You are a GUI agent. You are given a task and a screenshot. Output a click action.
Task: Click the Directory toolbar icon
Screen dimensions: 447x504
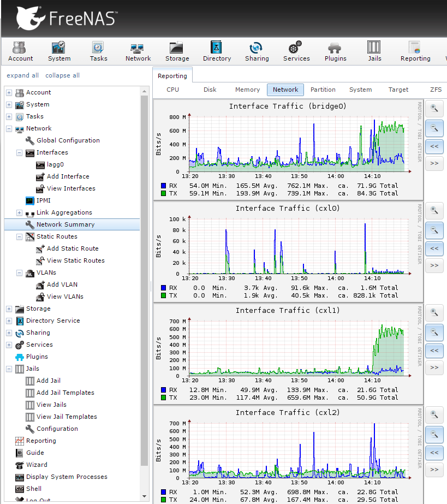click(217, 52)
